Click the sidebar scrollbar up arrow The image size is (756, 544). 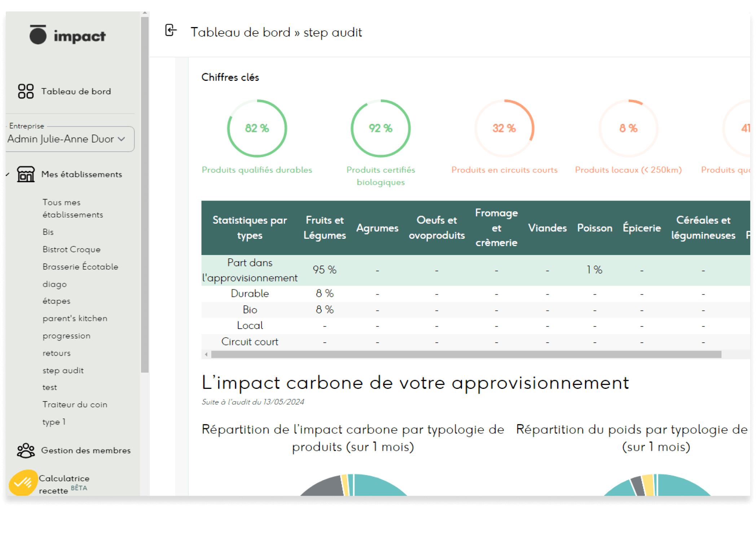pyautogui.click(x=145, y=13)
